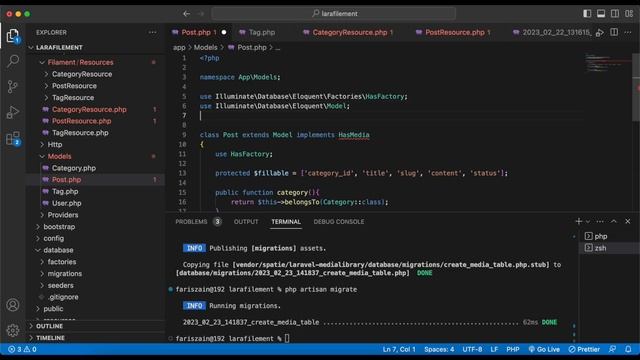Change UTF-8 encoding in status bar
The image size is (640, 360).
[472, 349]
